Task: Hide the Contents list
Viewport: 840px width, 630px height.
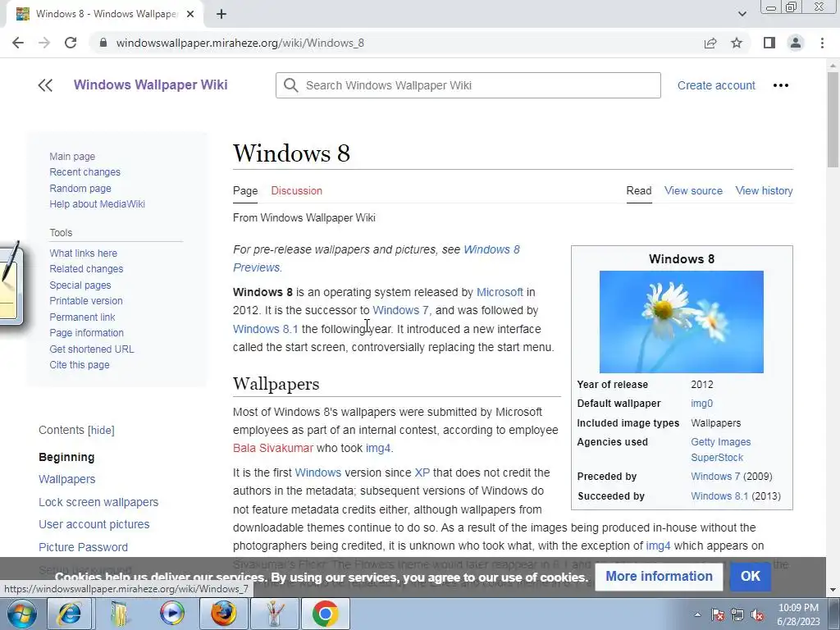Action: pyautogui.click(x=101, y=430)
